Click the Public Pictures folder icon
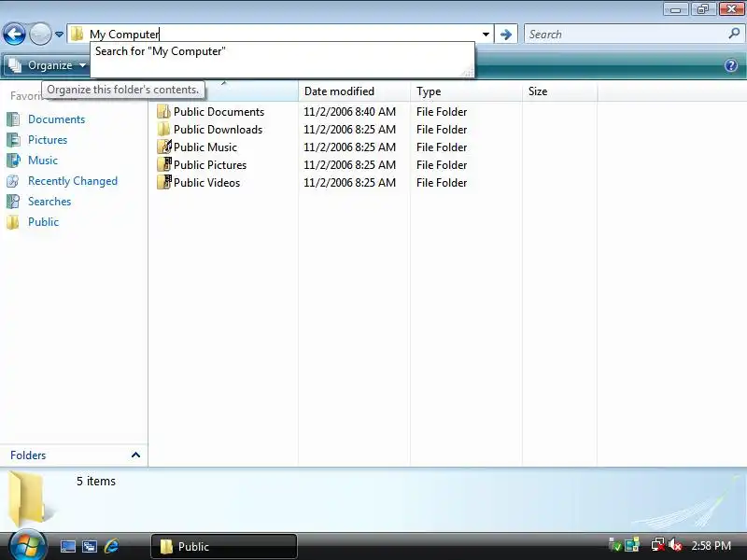The width and height of the screenshot is (747, 560). coord(164,164)
